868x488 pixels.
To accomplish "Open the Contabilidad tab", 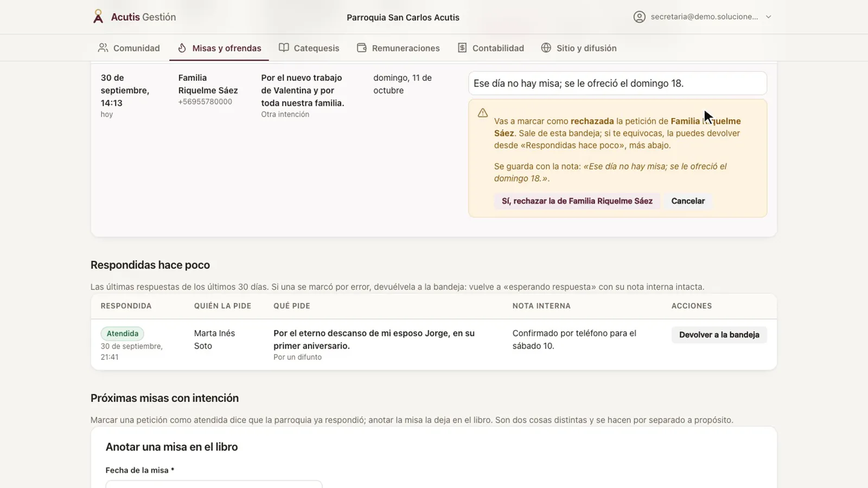I will click(x=490, y=48).
